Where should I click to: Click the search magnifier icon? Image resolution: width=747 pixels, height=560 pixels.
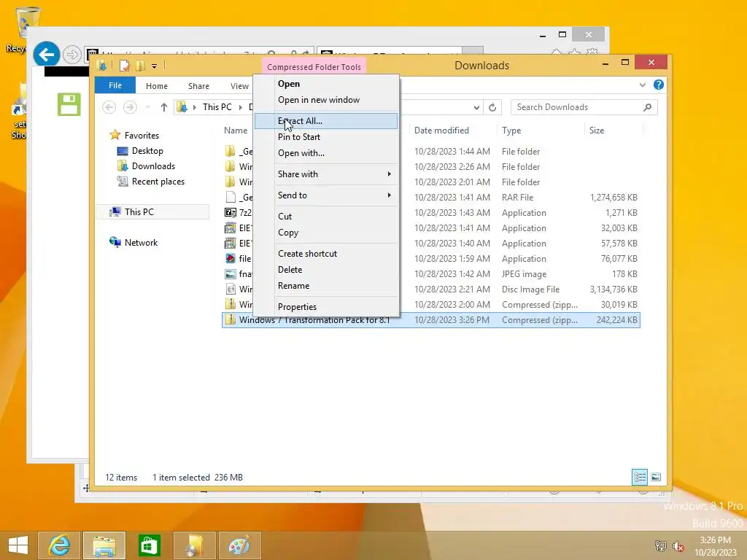click(x=647, y=107)
